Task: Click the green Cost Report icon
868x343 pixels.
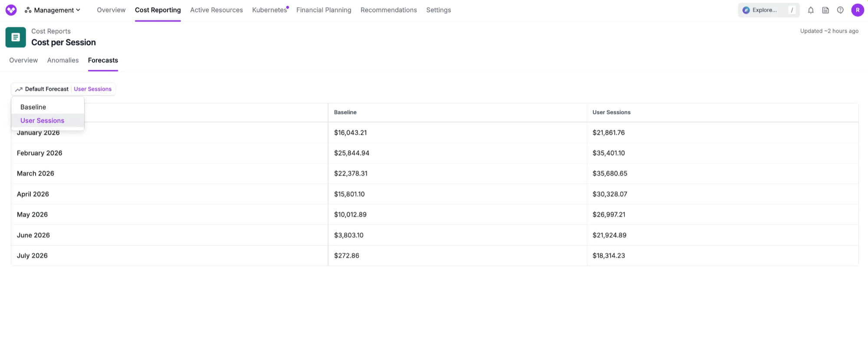Action: tap(16, 37)
